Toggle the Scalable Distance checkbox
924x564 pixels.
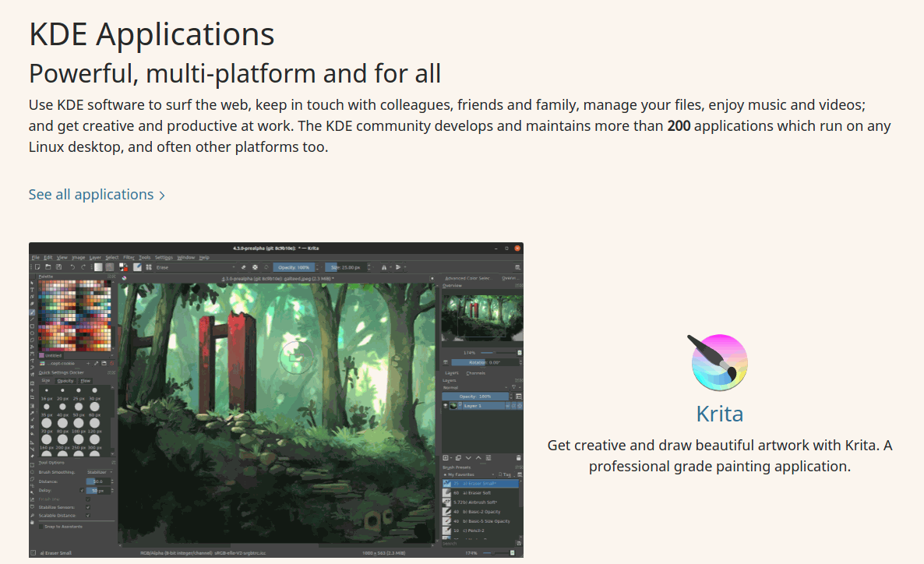[x=88, y=515]
